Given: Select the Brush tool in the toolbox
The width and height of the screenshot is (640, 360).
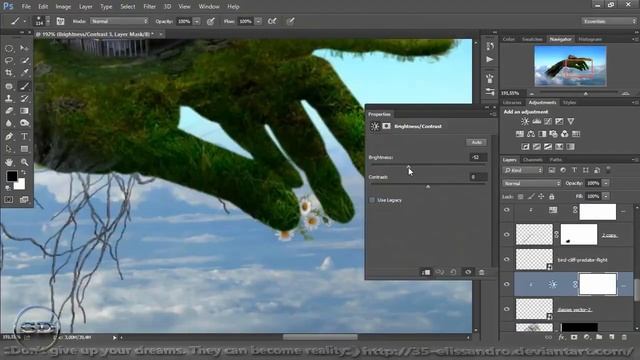Looking at the screenshot, I should point(24,86).
